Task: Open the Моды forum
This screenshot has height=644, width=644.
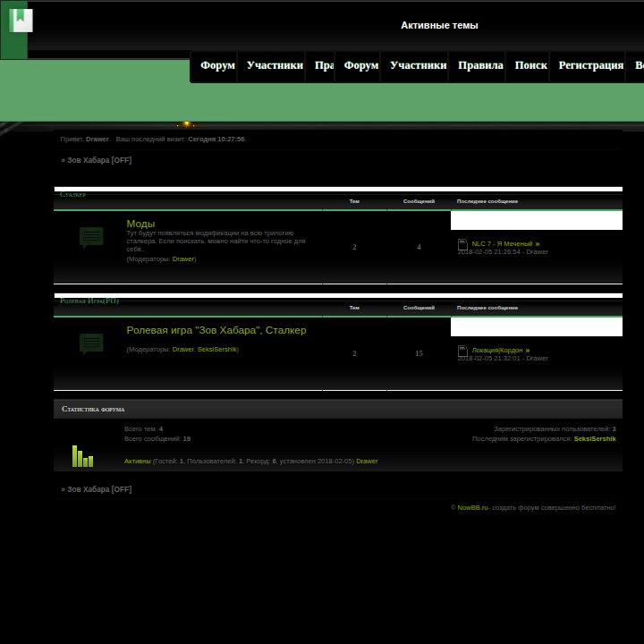Action: point(140,224)
